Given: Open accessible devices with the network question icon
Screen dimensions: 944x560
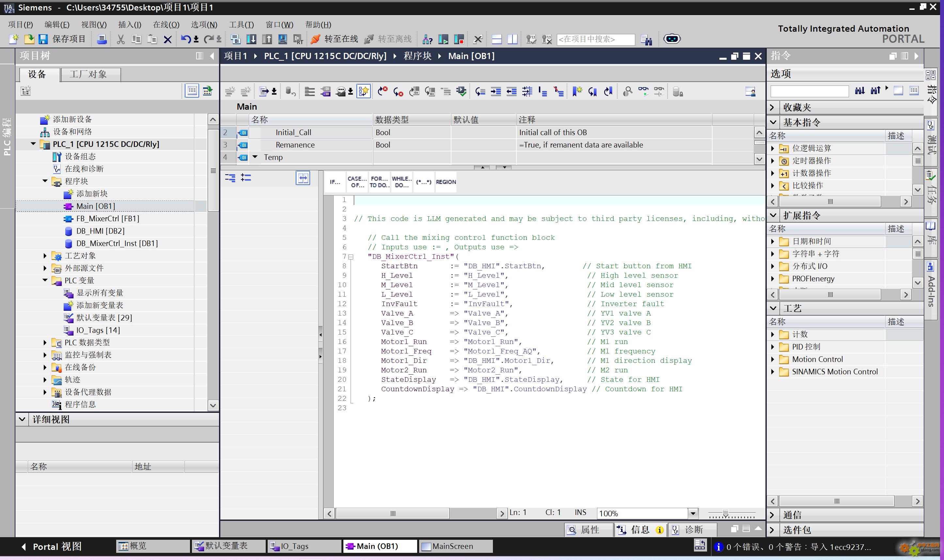Looking at the screenshot, I should click(427, 39).
